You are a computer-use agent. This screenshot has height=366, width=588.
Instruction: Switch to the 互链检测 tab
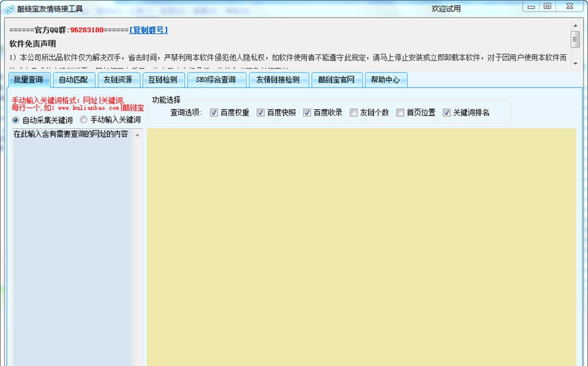(163, 80)
